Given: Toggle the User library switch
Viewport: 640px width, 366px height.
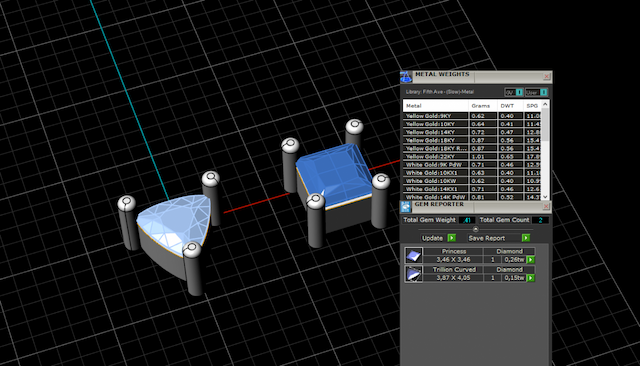Looking at the screenshot, I should [536, 92].
